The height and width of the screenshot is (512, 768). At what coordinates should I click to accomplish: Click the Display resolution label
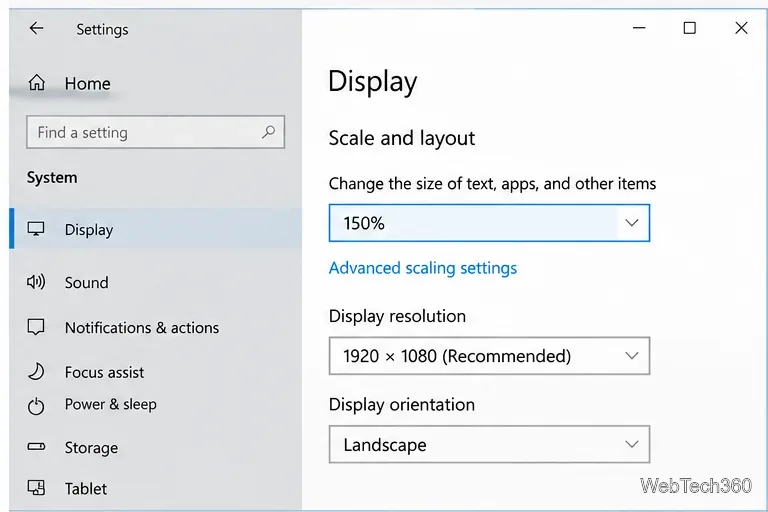[397, 317]
